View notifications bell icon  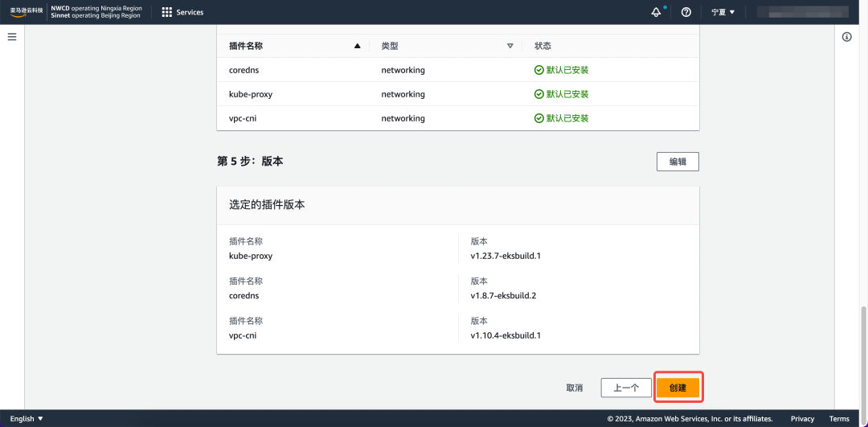657,12
